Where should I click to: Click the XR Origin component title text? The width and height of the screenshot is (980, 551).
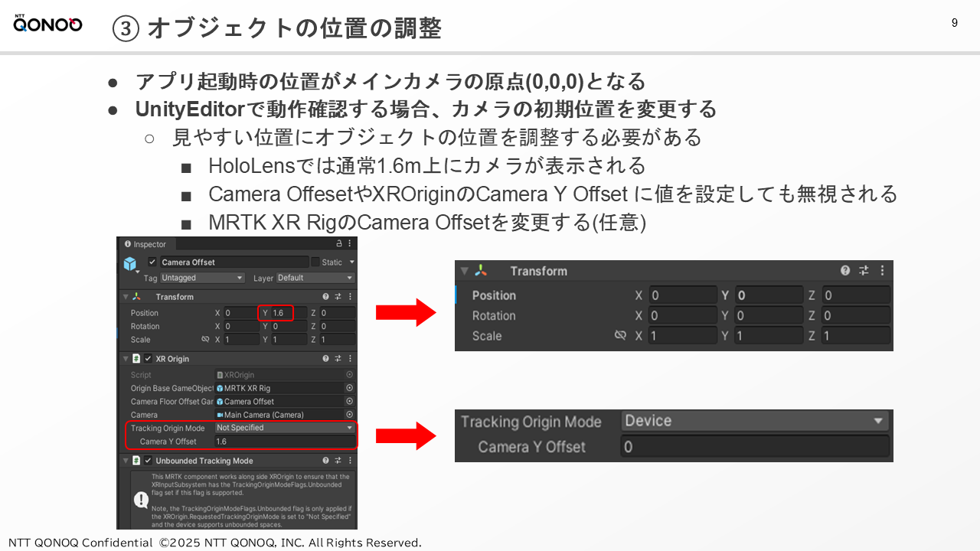point(172,358)
